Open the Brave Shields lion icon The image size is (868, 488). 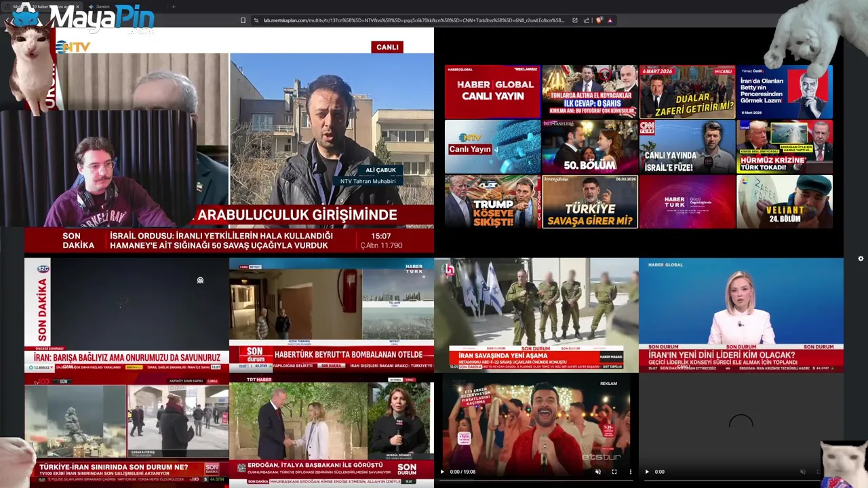tap(599, 20)
